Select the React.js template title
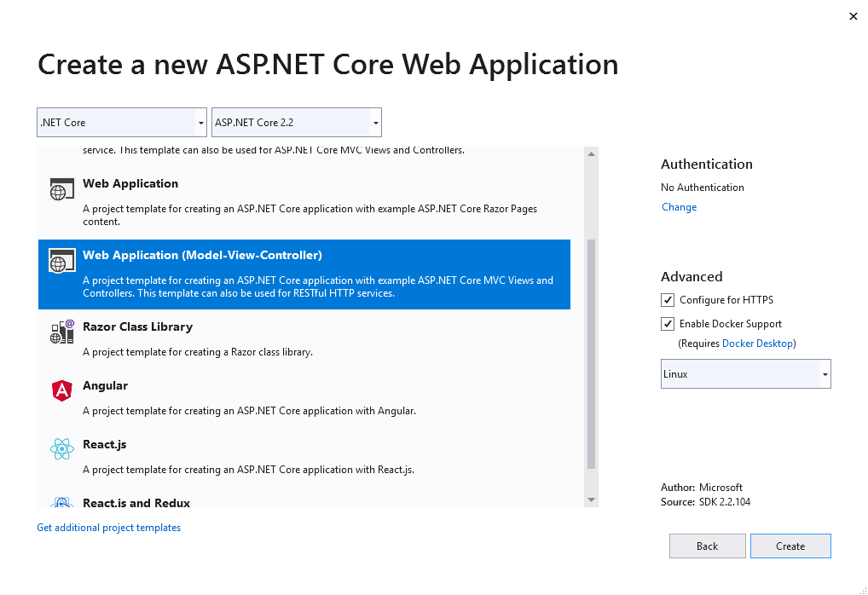Image resolution: width=868 pixels, height=595 pixels. [x=105, y=444]
